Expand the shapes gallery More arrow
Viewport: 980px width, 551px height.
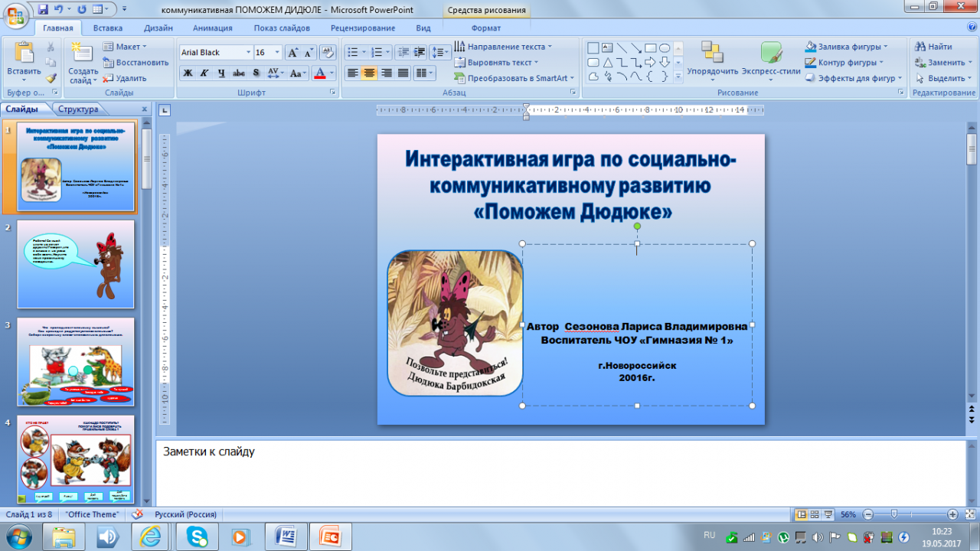click(x=678, y=77)
